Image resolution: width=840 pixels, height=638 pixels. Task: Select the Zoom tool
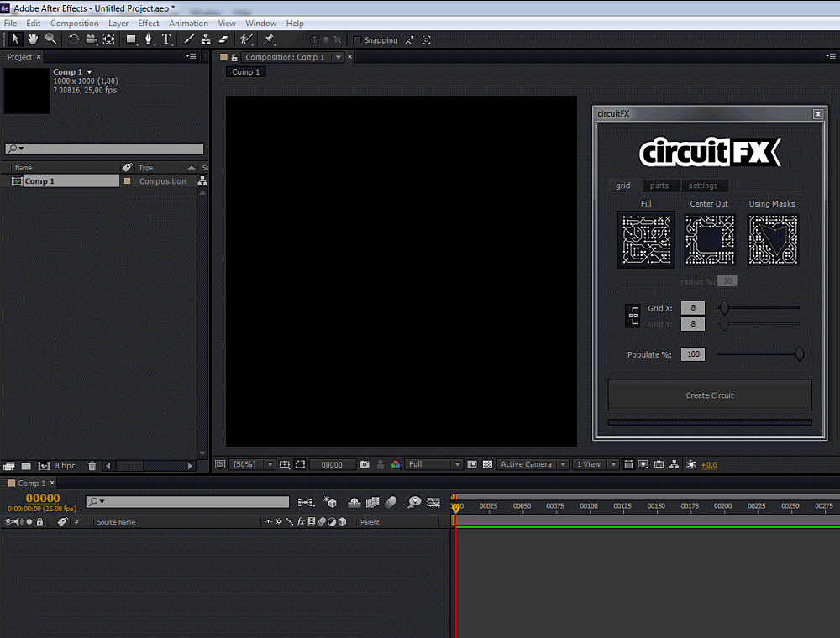pos(50,39)
